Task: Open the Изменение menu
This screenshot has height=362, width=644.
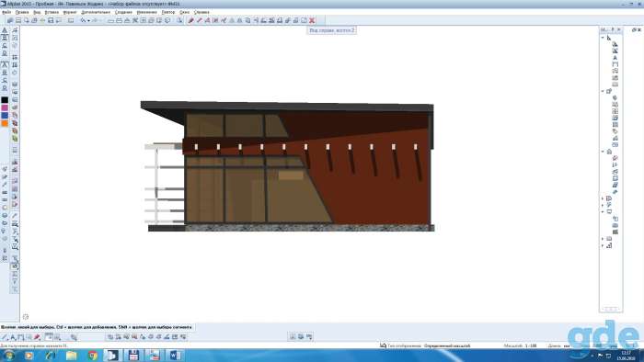Action: [146, 12]
